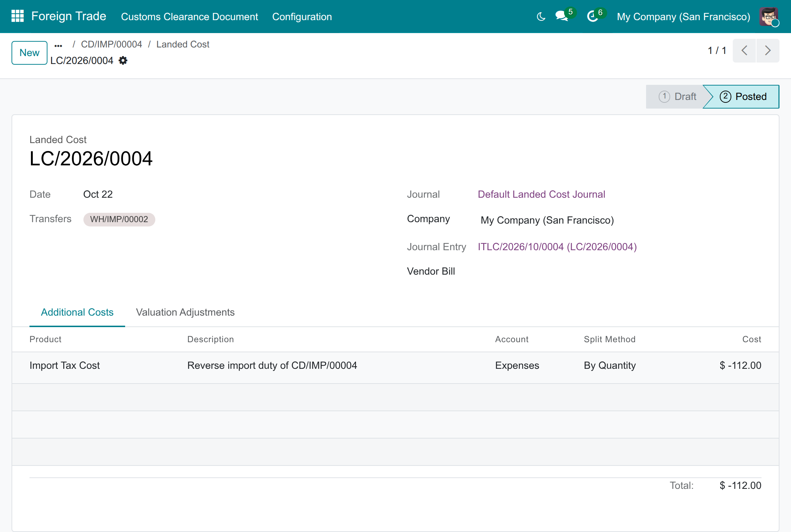Open the apps grid menu
This screenshot has width=791, height=532.
(x=17, y=16)
